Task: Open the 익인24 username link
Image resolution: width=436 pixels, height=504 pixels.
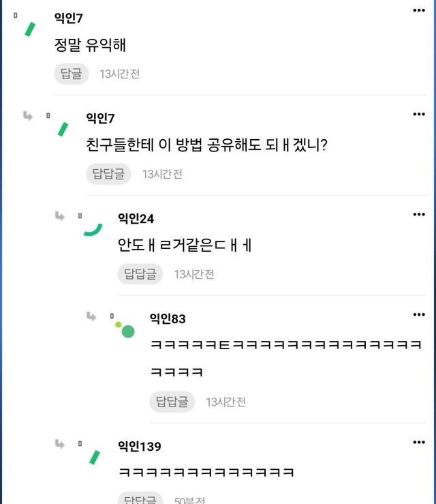Action: coord(136,218)
